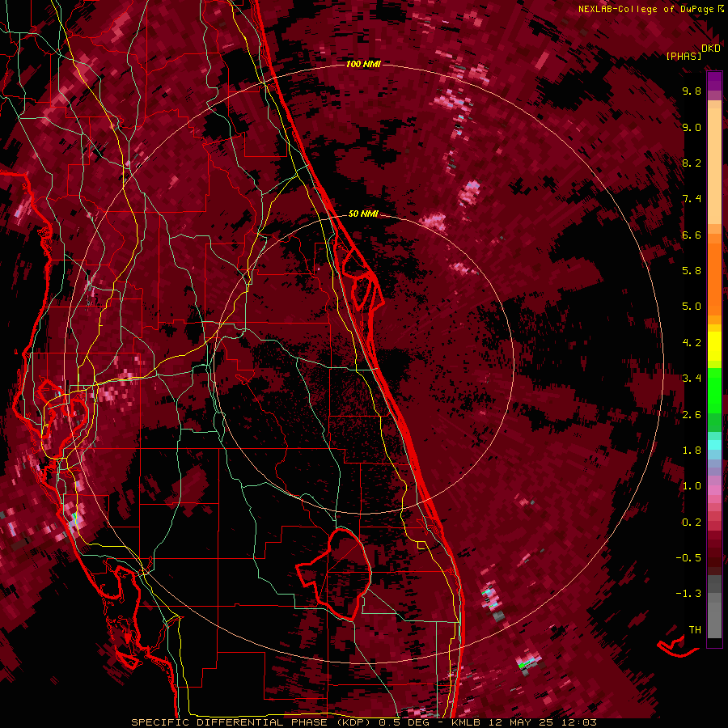Click the 9.8 value on the color scale
Screen dimensions: 728x728
692,91
